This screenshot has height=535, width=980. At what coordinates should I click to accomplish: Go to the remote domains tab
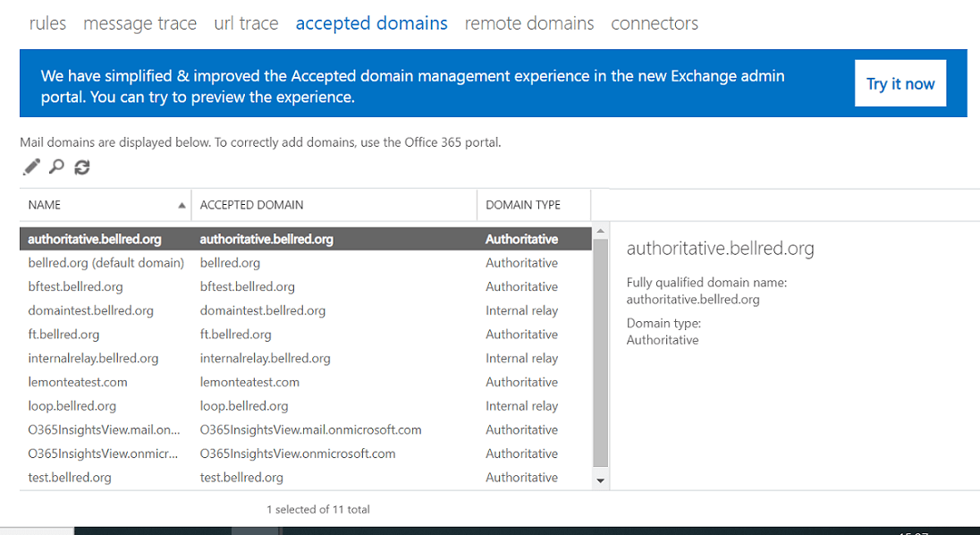(529, 23)
